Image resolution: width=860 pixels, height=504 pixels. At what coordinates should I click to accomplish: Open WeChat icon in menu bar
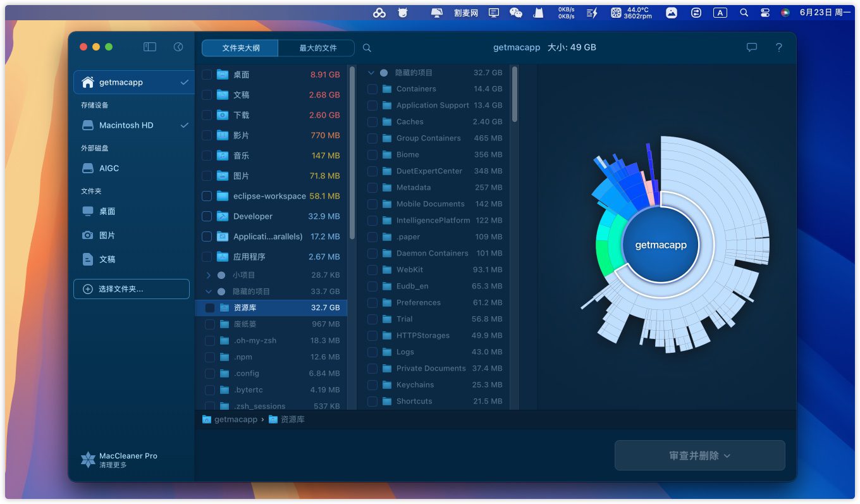tap(516, 13)
